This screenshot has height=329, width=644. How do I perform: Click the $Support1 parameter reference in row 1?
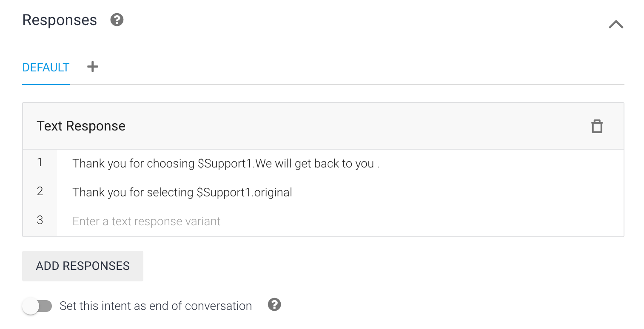tap(225, 164)
